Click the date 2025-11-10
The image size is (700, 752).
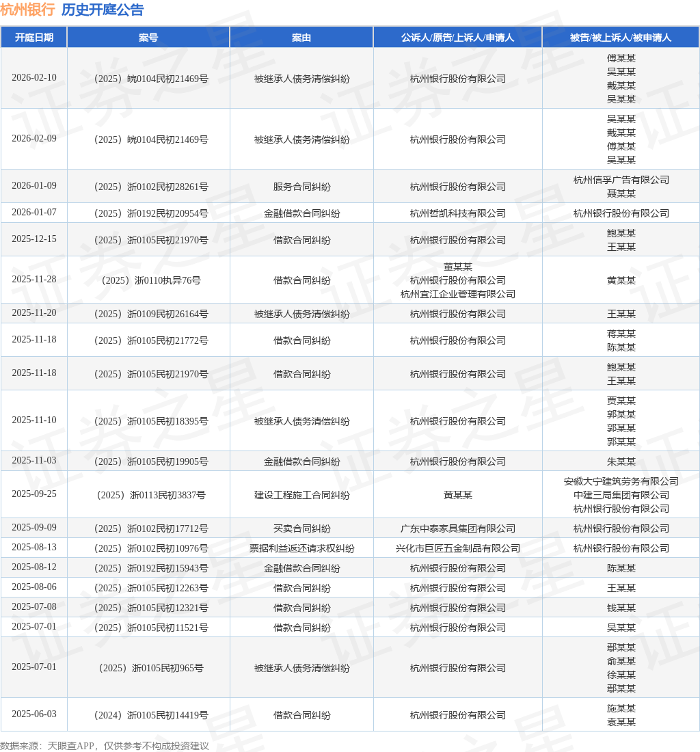34,420
